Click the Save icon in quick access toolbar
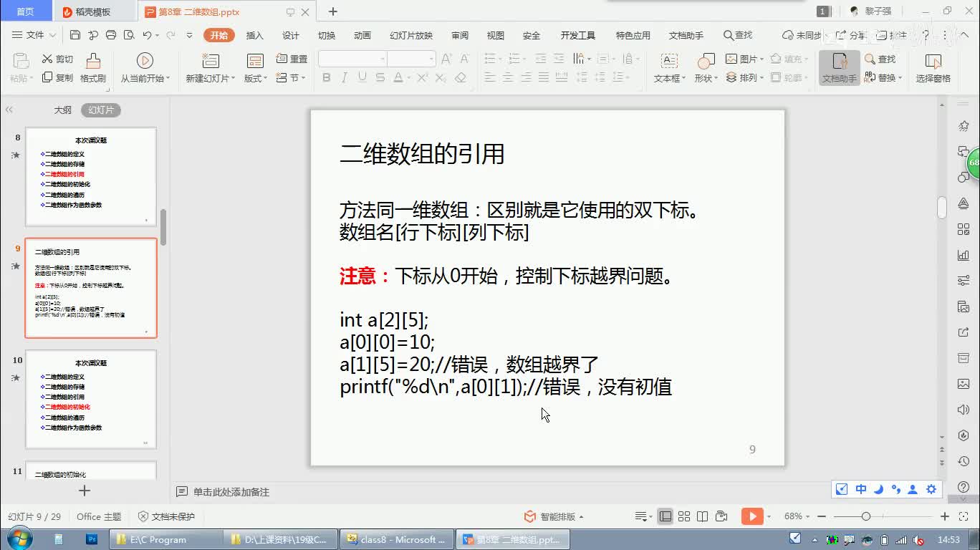This screenshot has height=550, width=980. coord(75,35)
